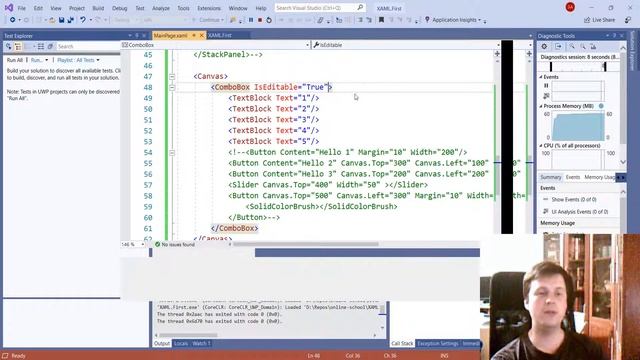Viewport: 640px width, 360px height.
Task: Click Run All in Test Explorer
Action: 15,60
